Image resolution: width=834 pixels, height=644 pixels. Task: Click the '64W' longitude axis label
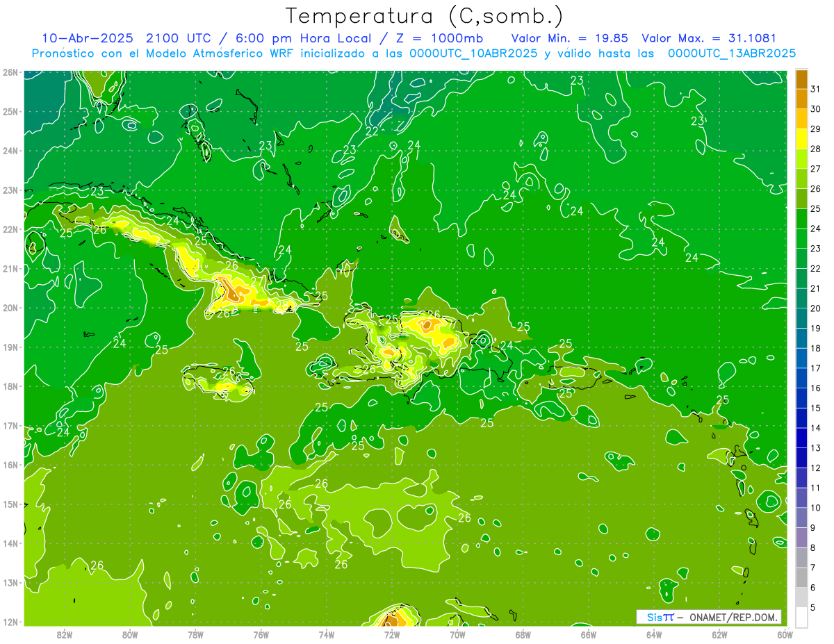(x=654, y=634)
